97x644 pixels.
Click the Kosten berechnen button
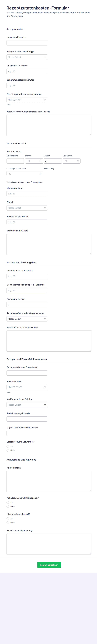pos(49,565)
